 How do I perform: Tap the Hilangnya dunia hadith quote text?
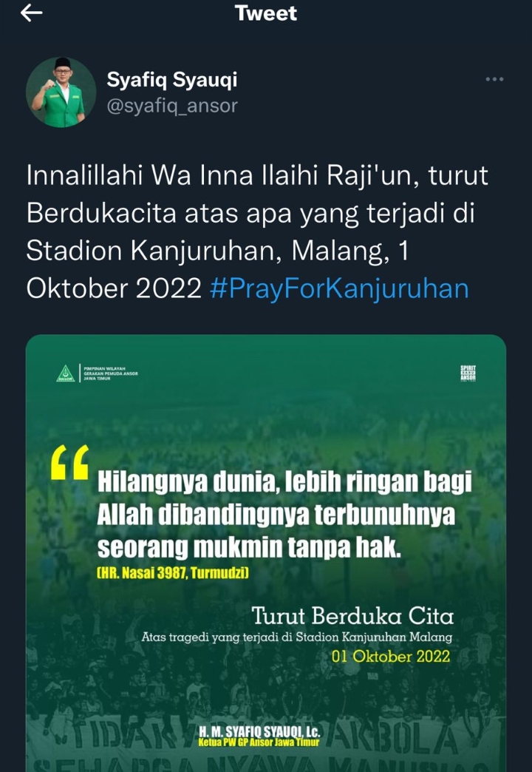pyautogui.click(x=284, y=515)
